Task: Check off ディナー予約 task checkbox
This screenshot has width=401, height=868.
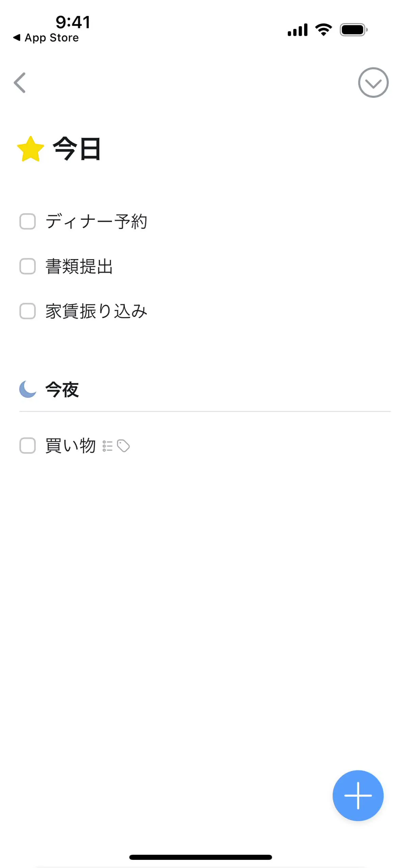Action: click(x=28, y=222)
